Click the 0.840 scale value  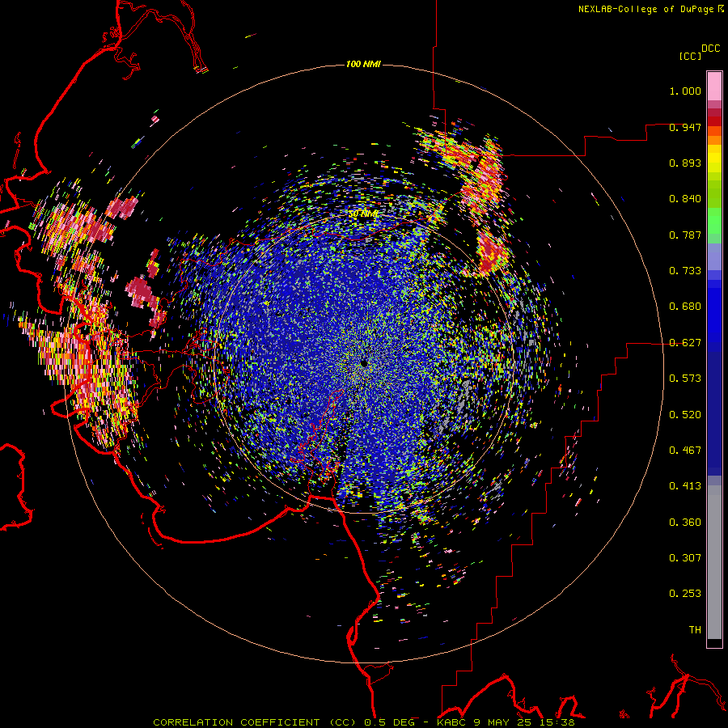[685, 199]
